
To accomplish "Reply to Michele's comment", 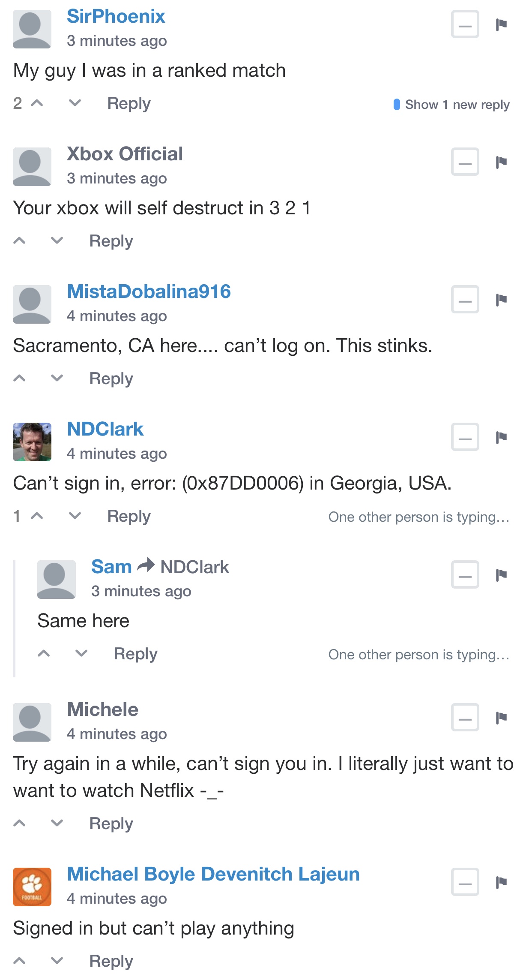I will click(x=111, y=824).
